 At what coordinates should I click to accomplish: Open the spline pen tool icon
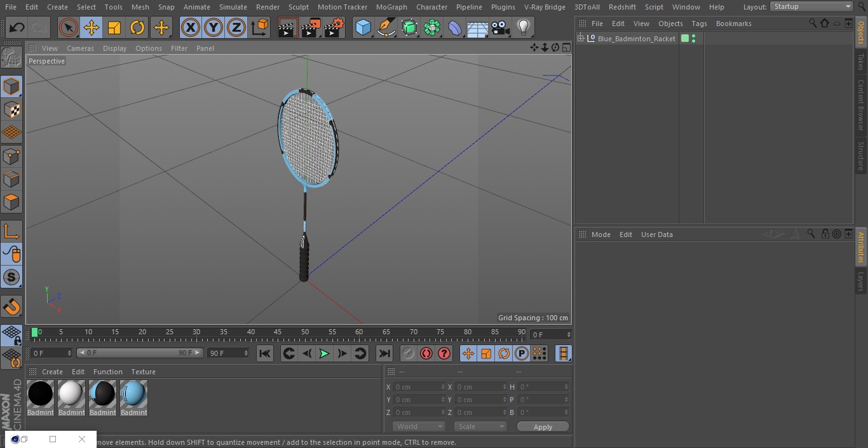(x=386, y=27)
